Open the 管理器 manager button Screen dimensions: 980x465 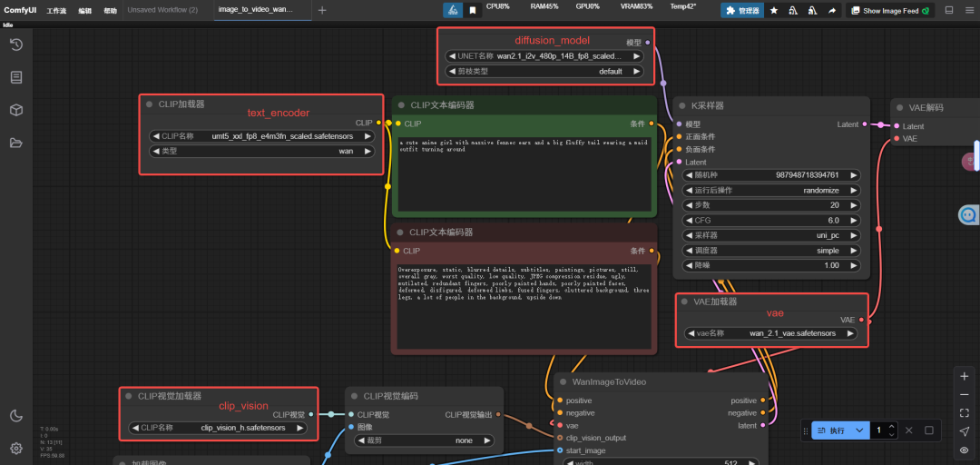[742, 11]
